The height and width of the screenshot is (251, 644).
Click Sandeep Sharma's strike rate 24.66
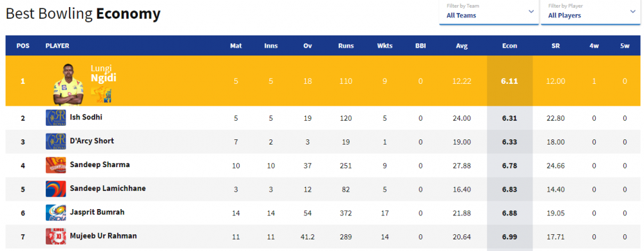click(x=556, y=166)
